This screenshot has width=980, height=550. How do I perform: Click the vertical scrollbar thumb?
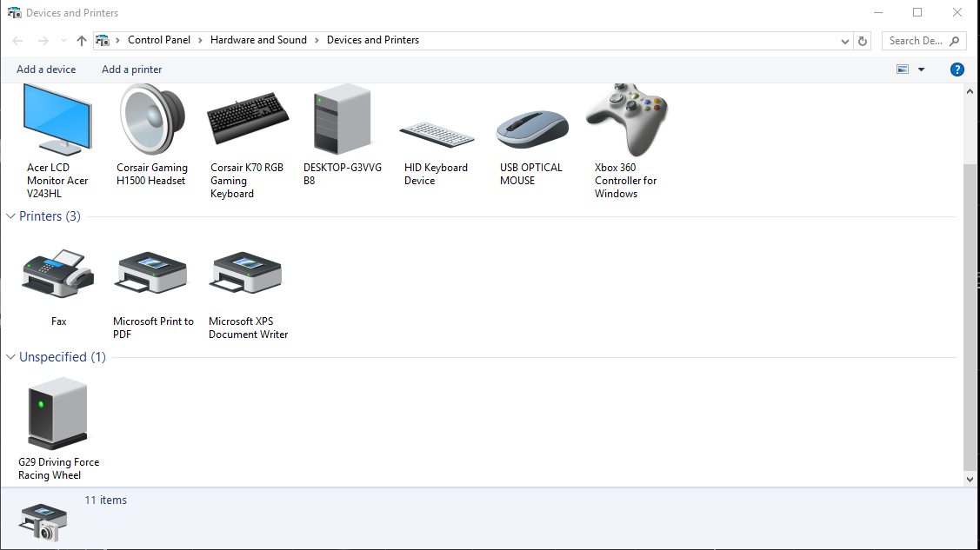970,317
